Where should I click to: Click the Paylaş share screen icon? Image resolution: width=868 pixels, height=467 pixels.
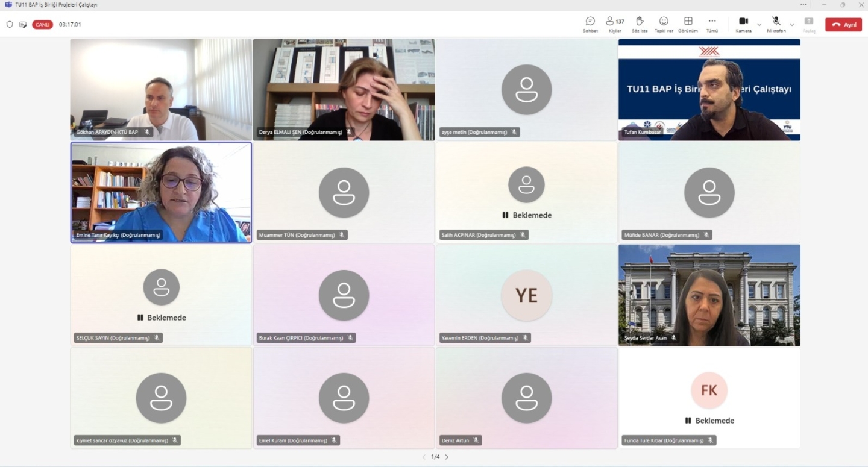point(809,24)
